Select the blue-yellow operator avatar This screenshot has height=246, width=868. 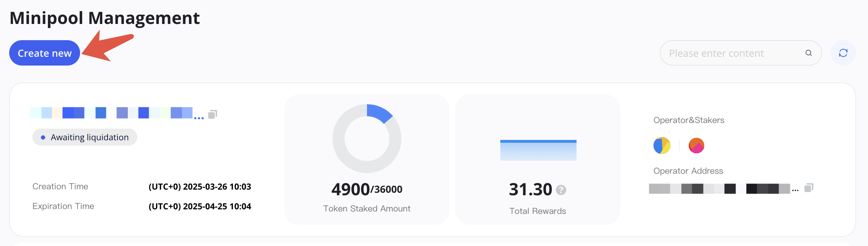(662, 146)
